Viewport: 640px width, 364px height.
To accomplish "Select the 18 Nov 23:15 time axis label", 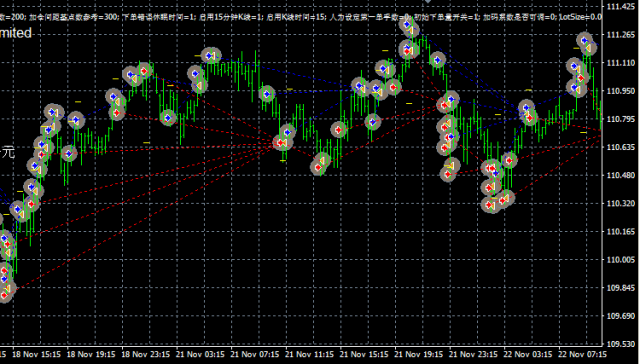I will (x=146, y=354).
